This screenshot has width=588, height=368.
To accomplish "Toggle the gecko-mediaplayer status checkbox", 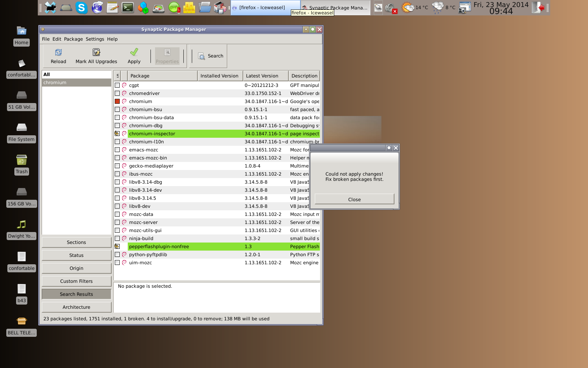I will click(x=117, y=166).
